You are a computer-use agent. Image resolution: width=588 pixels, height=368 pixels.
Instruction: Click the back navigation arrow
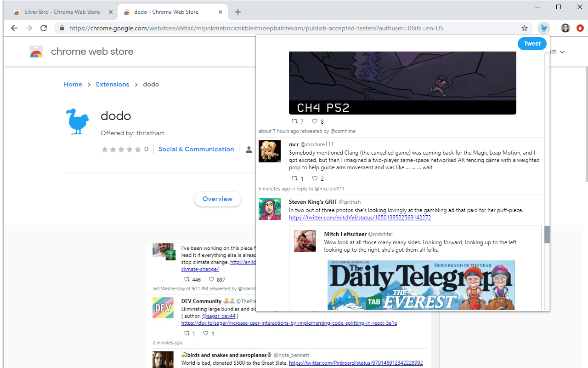point(14,28)
